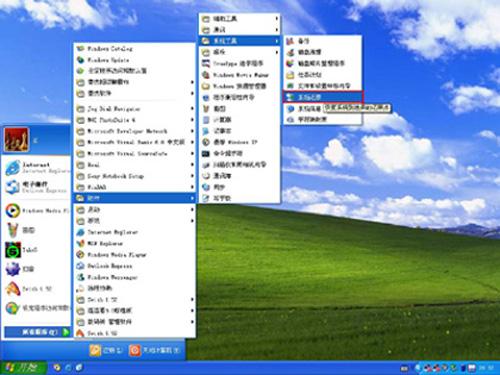Open Disk Defragmenter through its colorful icon
Viewport: 500px width, 375px height.
pos(290,63)
